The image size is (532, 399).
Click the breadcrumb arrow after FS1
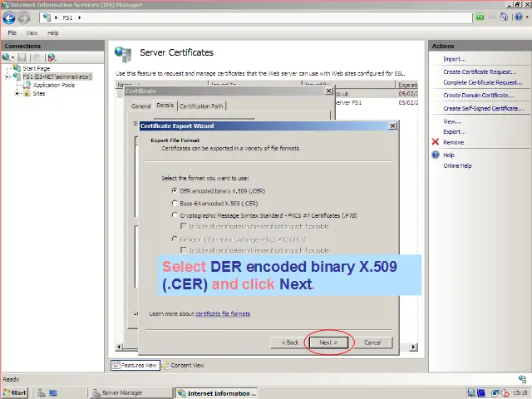tap(80, 17)
